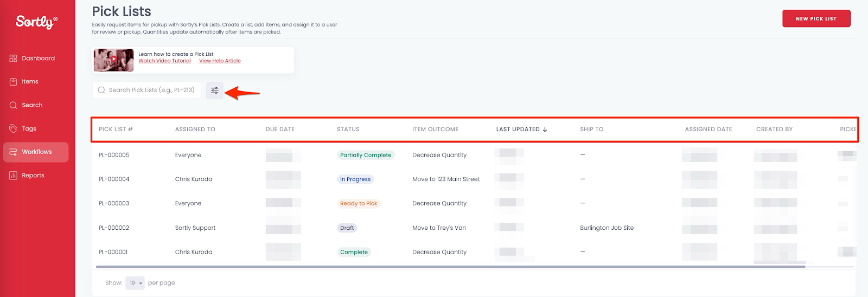Click the Draft status badge

(347, 228)
